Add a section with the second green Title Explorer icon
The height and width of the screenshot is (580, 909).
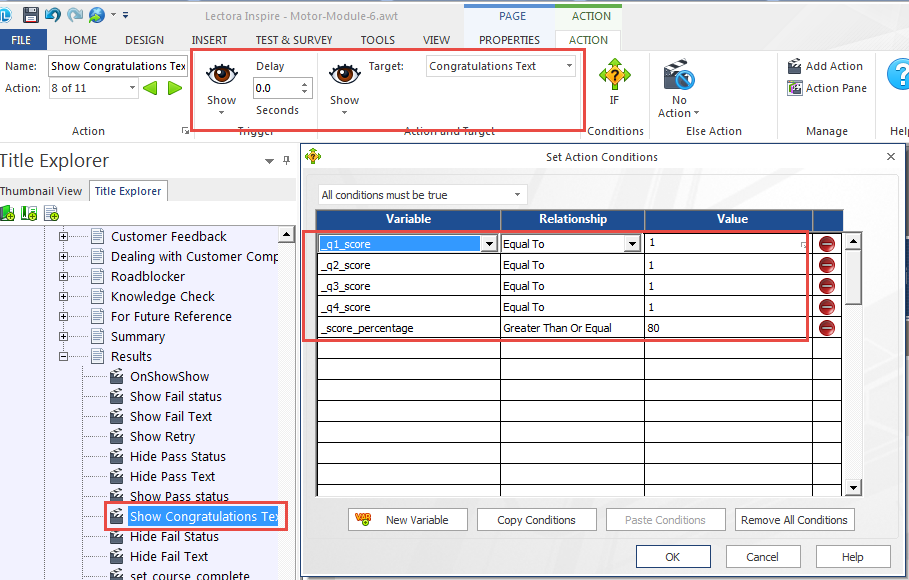point(29,214)
